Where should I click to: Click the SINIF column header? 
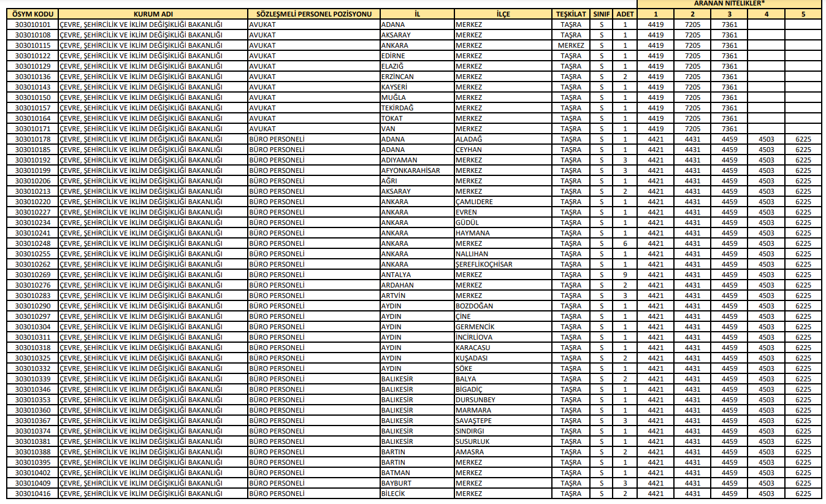[602, 13]
